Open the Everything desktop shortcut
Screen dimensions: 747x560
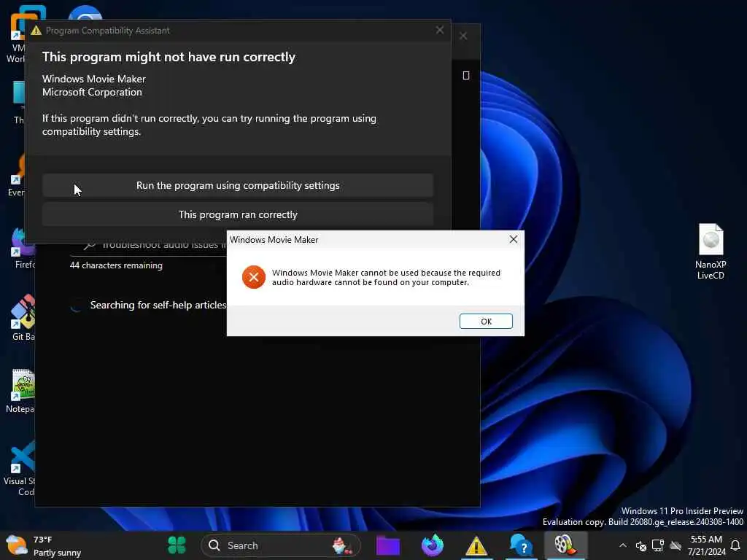(x=16, y=175)
